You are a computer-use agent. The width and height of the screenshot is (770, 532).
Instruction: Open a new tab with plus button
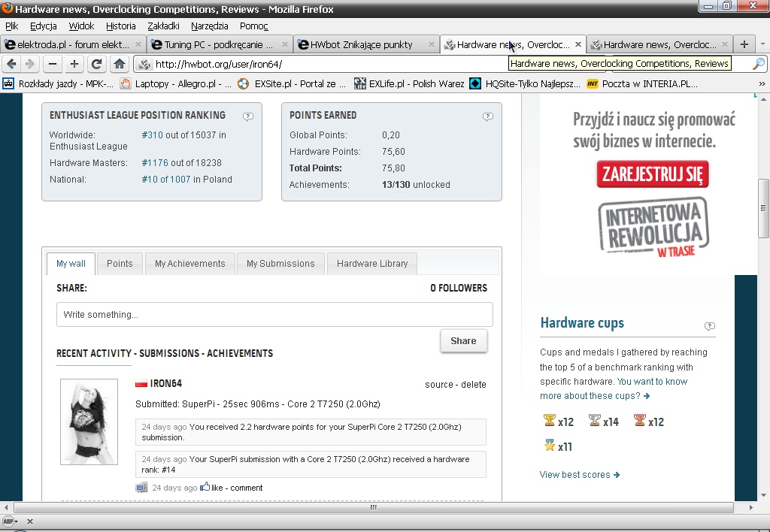click(744, 44)
